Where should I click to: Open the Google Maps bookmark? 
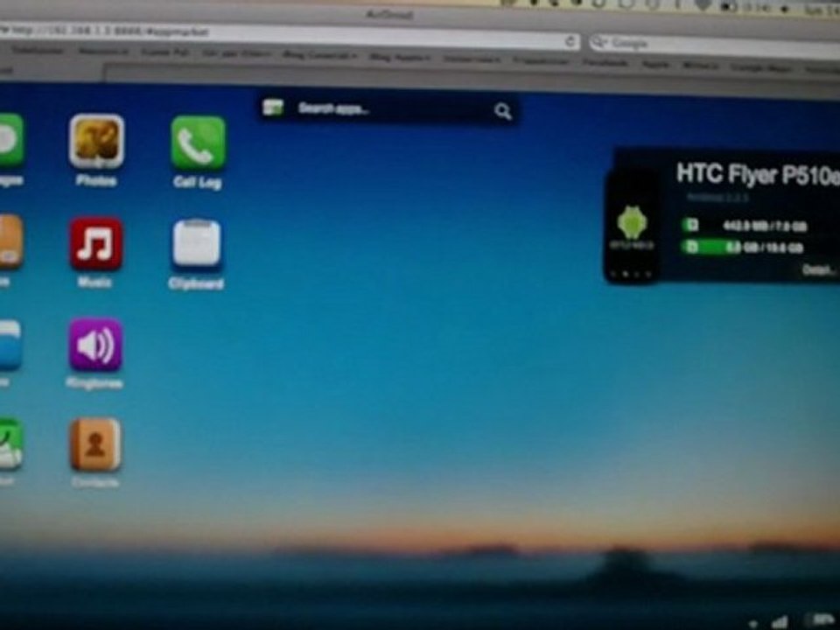tap(761, 67)
